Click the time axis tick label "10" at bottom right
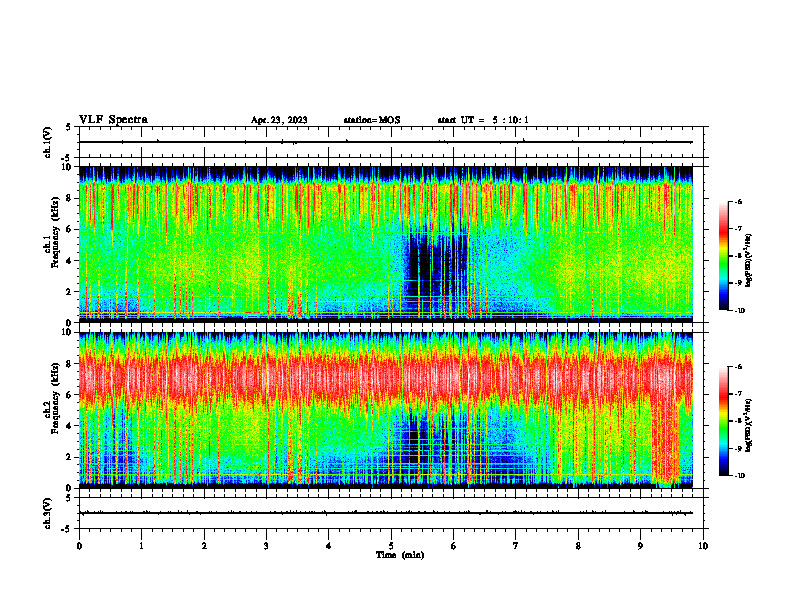The image size is (792, 612). click(x=703, y=546)
